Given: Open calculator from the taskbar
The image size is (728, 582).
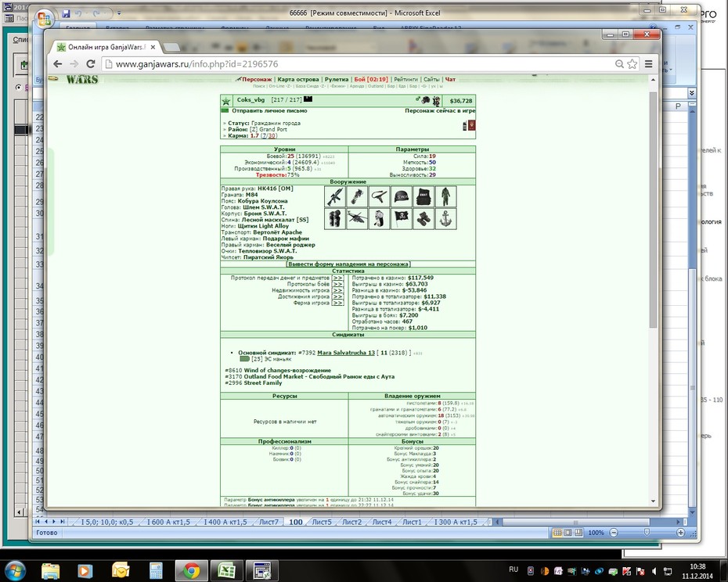Looking at the screenshot, I should point(156,570).
